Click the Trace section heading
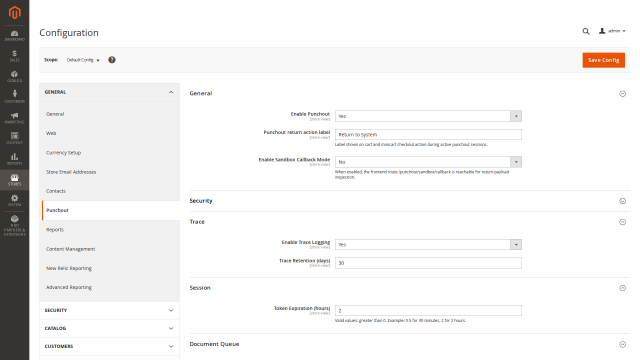This screenshot has width=640, height=360. point(197,222)
